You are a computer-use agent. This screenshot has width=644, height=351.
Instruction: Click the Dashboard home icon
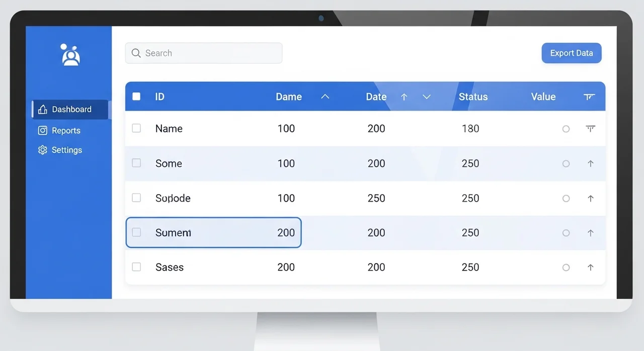click(43, 110)
